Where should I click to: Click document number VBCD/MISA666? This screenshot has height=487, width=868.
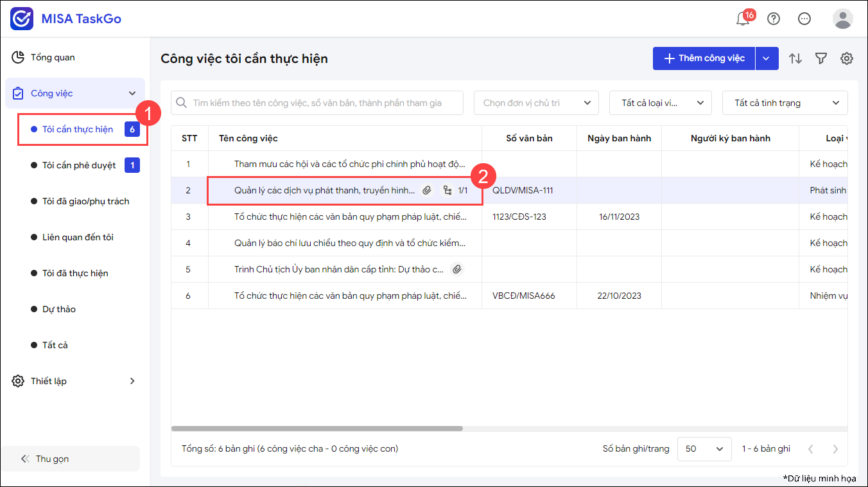click(524, 296)
